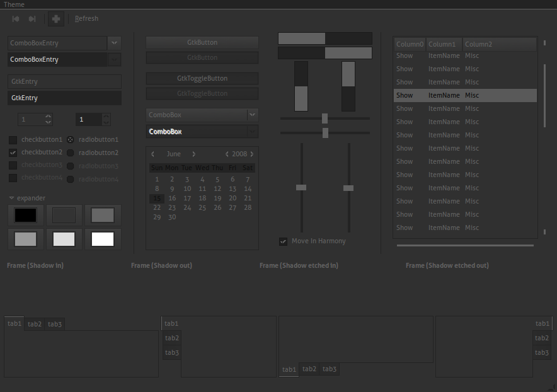Click the disabled checkbutton3 box
This screenshot has height=392, width=557.
(13, 165)
